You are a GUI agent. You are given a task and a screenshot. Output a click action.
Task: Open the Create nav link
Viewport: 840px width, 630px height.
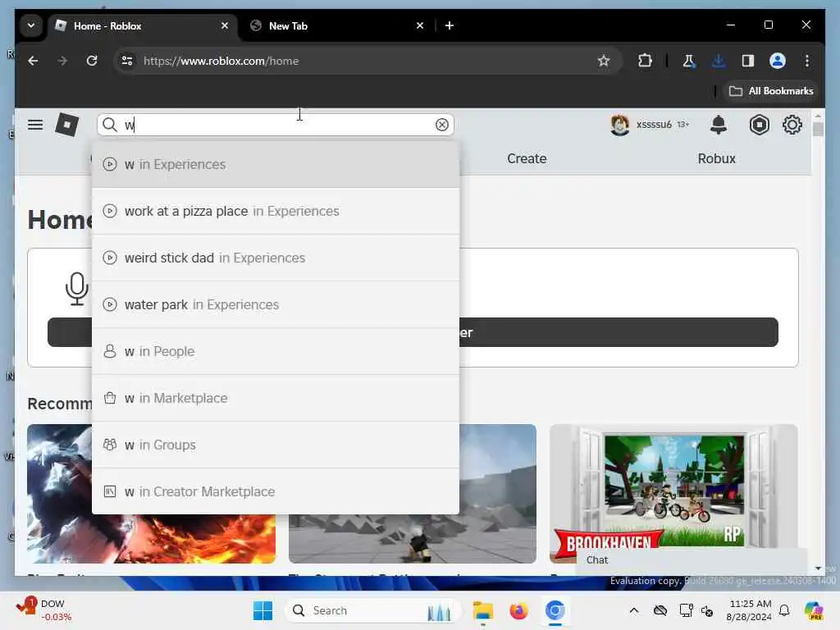(x=527, y=158)
